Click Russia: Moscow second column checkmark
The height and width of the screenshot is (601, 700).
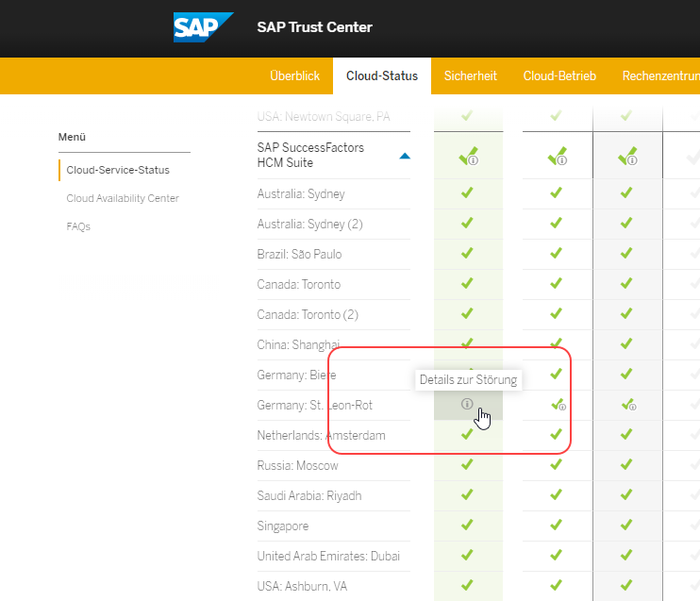(x=556, y=464)
